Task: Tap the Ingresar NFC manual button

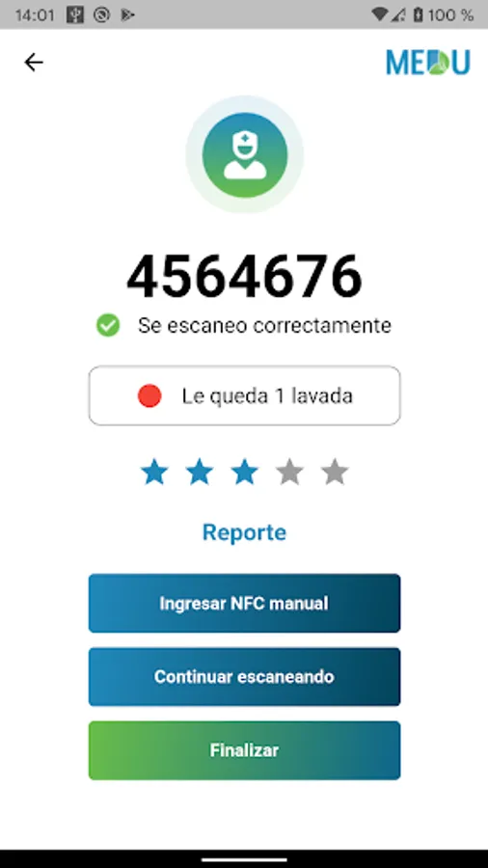Action: (x=245, y=603)
